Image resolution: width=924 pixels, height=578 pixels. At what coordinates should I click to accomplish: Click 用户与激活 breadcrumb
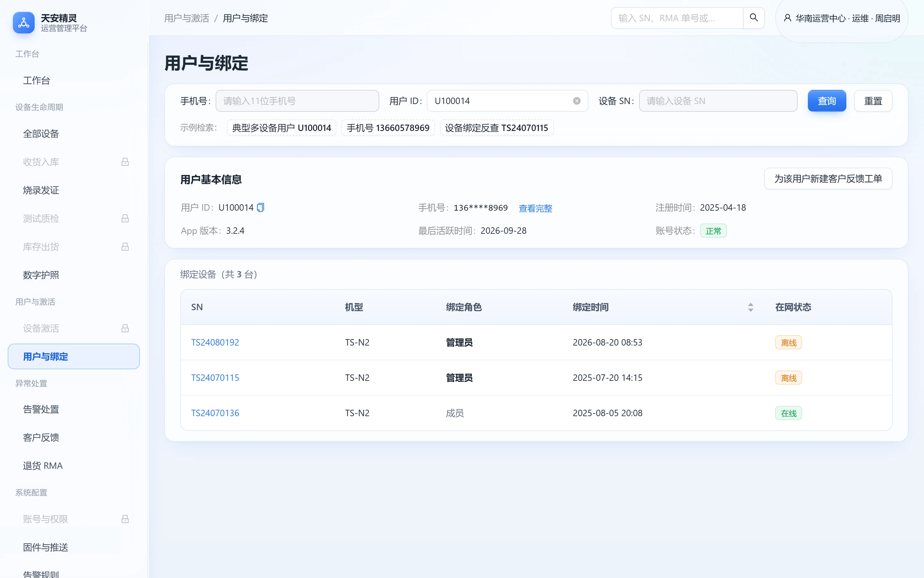pyautogui.click(x=187, y=18)
